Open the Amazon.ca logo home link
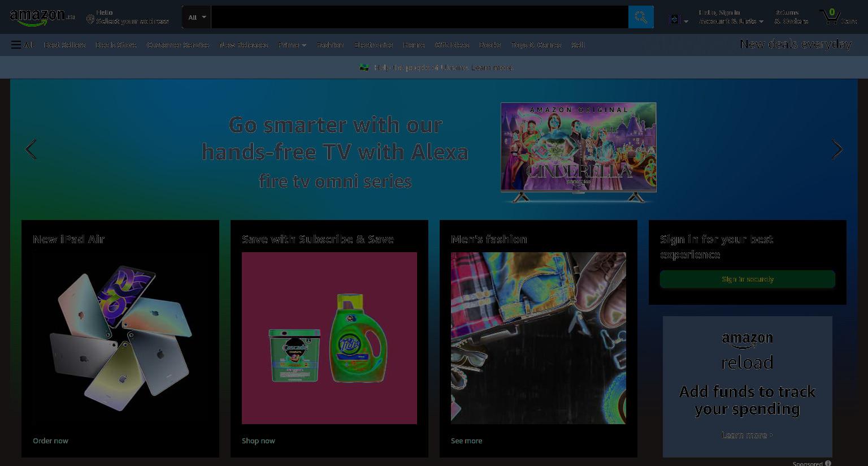 (42, 17)
